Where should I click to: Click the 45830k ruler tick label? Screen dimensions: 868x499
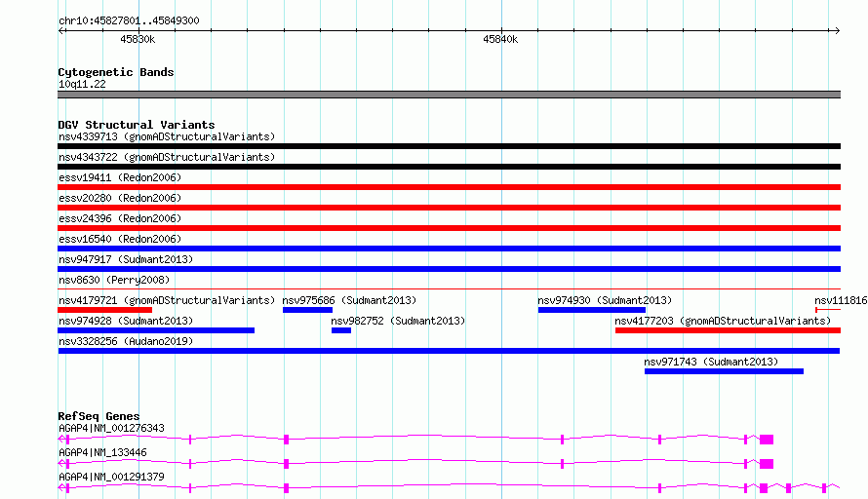click(138, 39)
